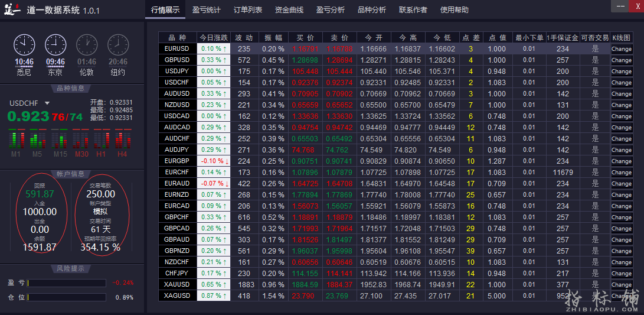Click Change button in AUDCAD row
The width and height of the screenshot is (644, 315).
(x=622, y=128)
